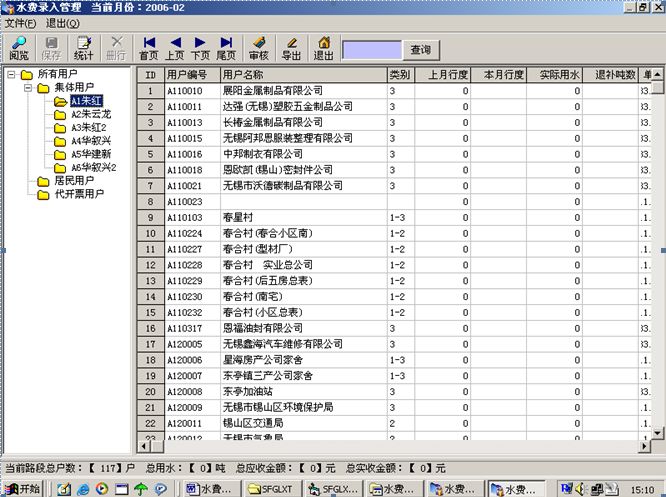666x497 pixels.
Task: Open the 统计 statistics tool
Action: pos(83,48)
